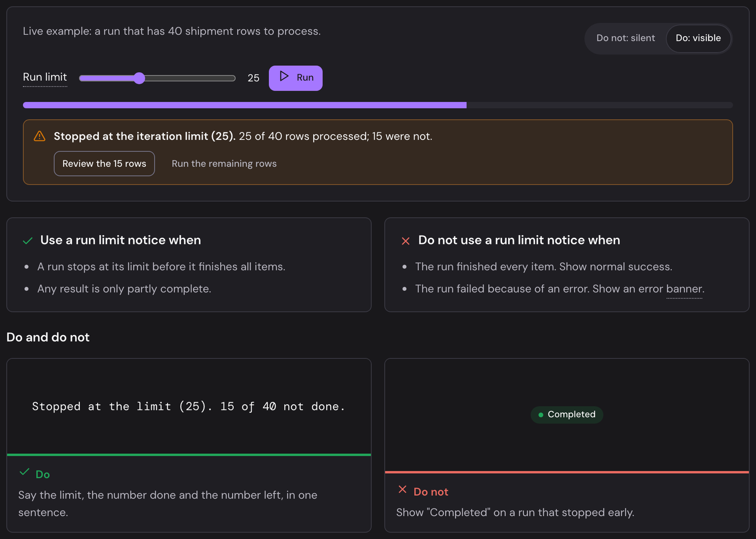The width and height of the screenshot is (756, 539).
Task: Click the green "Do" caption label
Action: (43, 474)
